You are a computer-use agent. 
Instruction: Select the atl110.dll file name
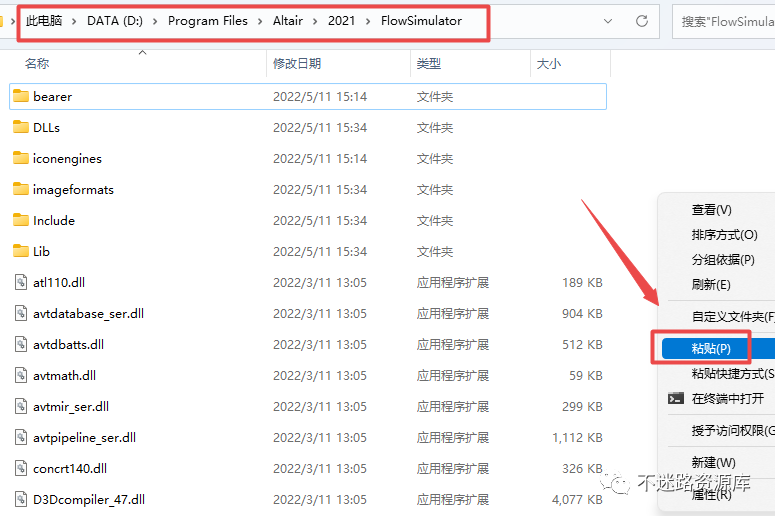[59, 283]
